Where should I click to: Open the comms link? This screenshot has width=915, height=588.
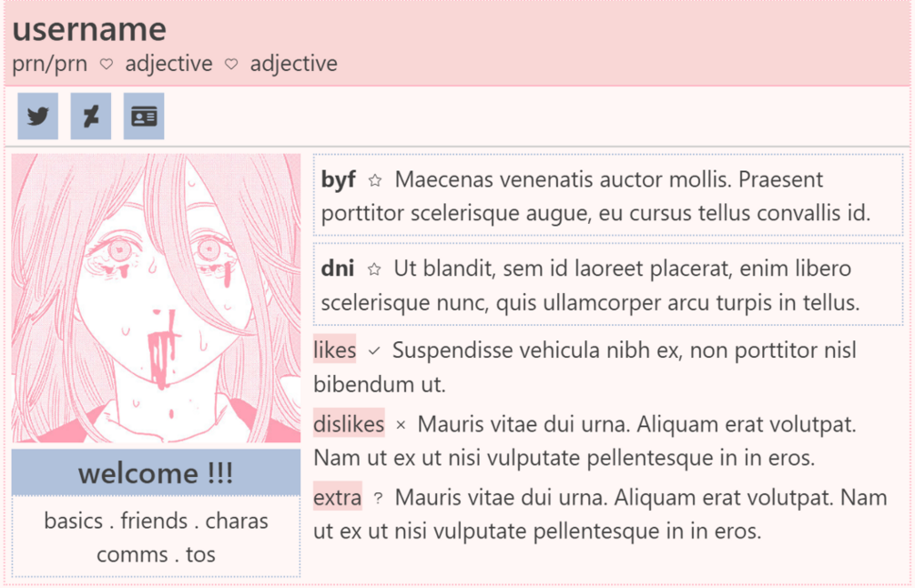pyautogui.click(x=132, y=554)
